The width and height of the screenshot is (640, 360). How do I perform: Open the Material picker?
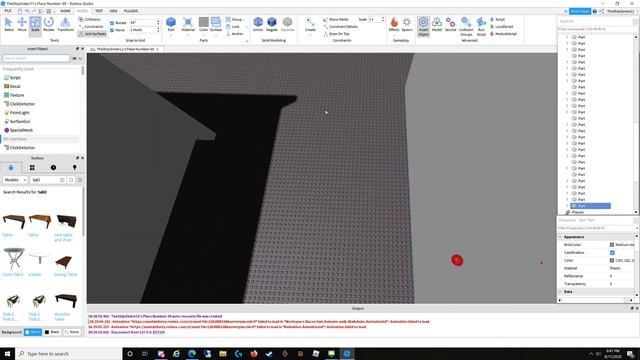pyautogui.click(x=188, y=24)
